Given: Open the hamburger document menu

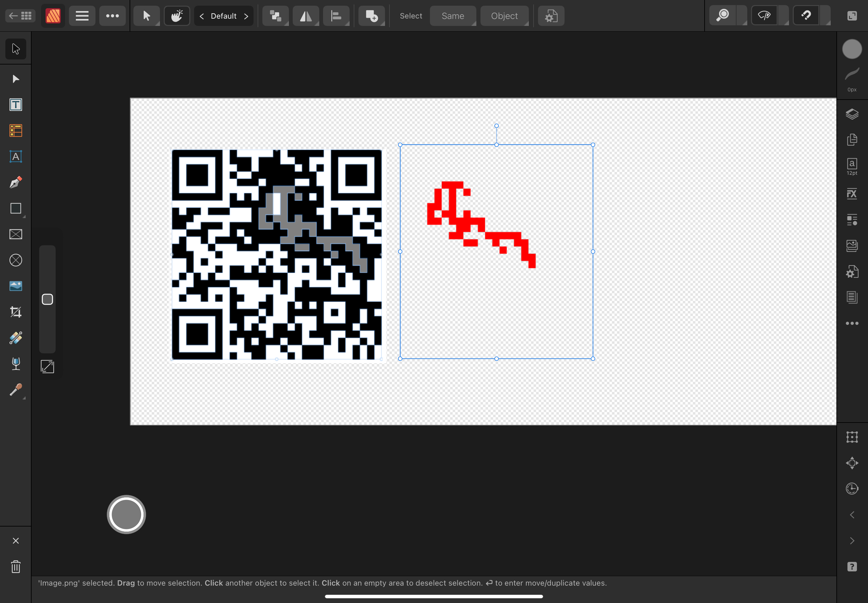Looking at the screenshot, I should click(x=82, y=16).
